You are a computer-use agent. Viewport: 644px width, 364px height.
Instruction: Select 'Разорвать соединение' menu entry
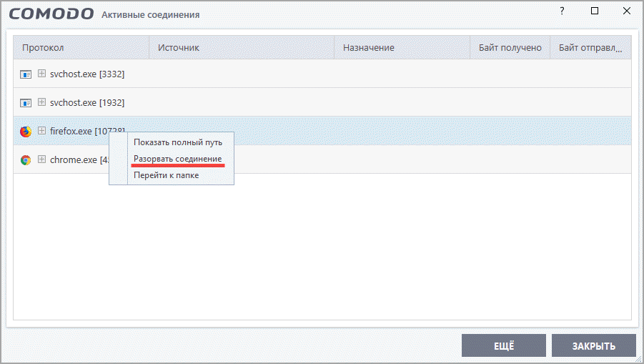pos(177,158)
